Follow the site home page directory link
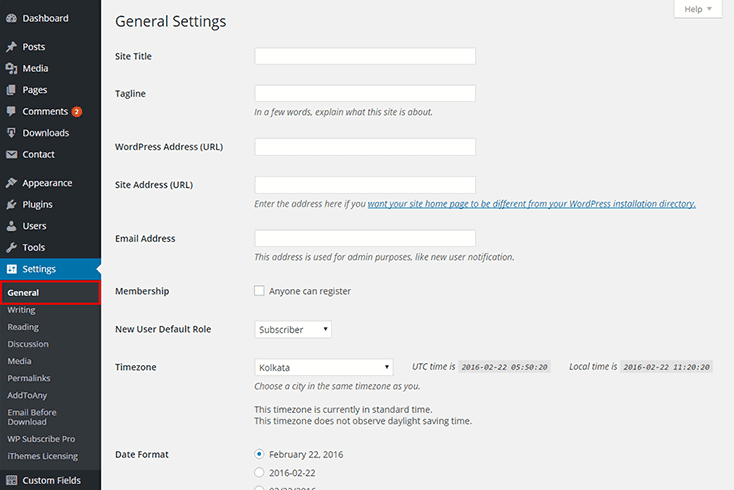734x490 pixels. (x=531, y=204)
